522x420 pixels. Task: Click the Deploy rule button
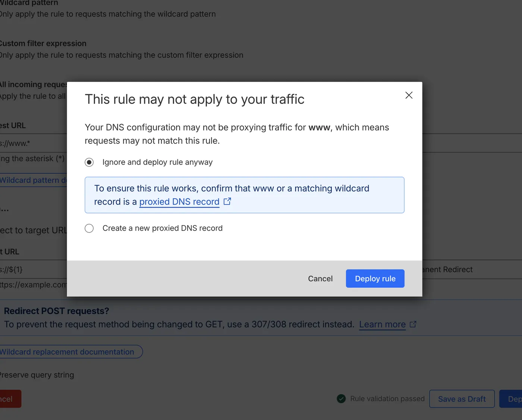(375, 278)
